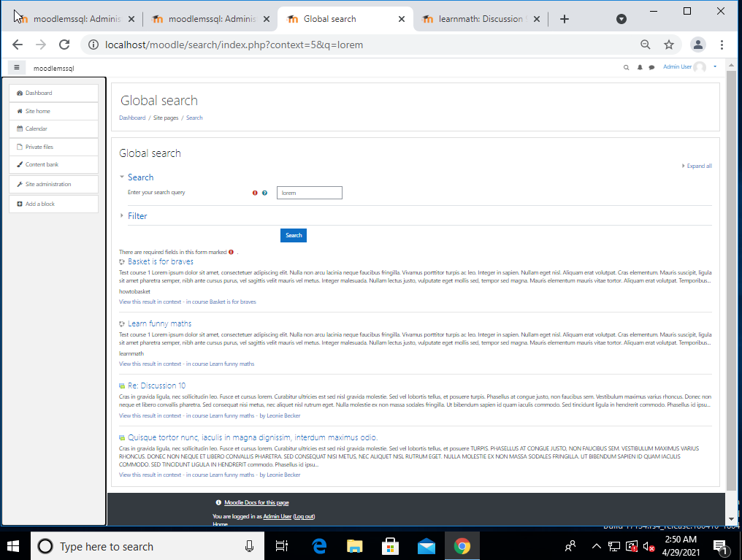
Task: Open the Chrome profile avatar button
Action: tap(697, 45)
